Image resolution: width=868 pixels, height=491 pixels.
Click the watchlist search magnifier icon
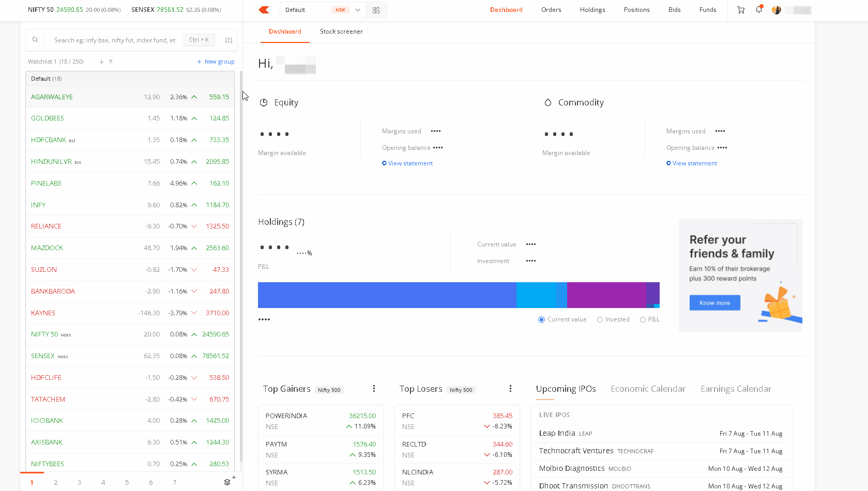tap(35, 40)
